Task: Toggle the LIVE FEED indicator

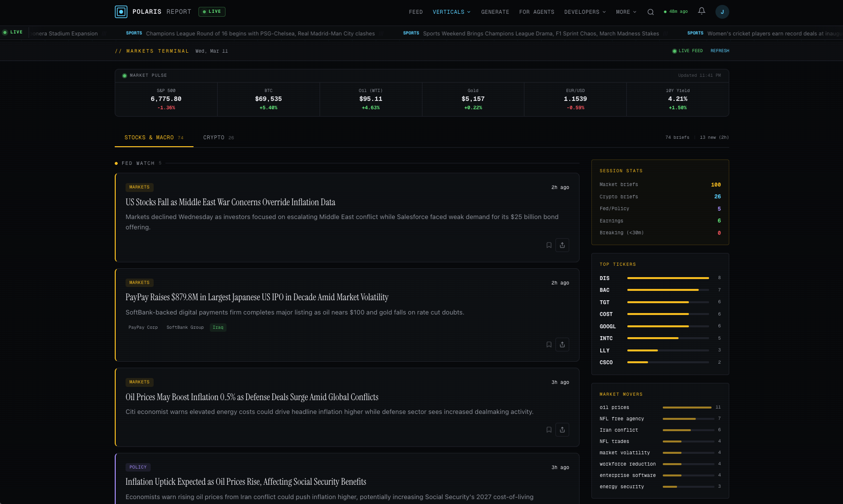Action: click(x=687, y=50)
